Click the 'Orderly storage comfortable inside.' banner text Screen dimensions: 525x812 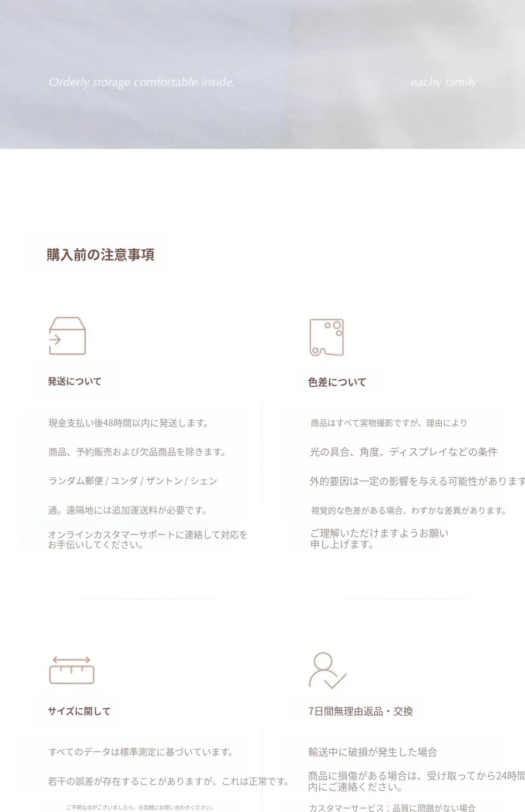(x=142, y=82)
